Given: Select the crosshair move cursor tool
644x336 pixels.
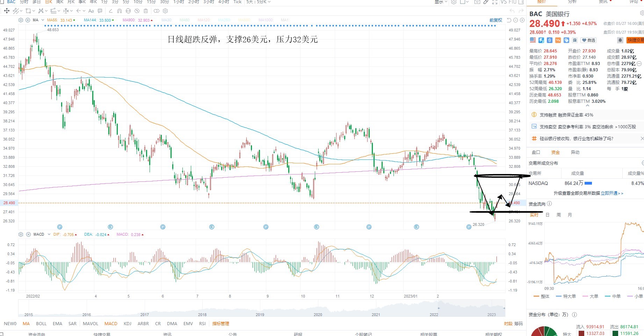Looking at the screenshot, I should (7, 11).
